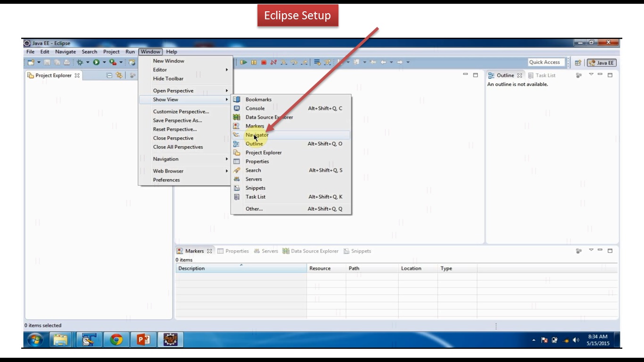Open the Back history dropdown arrow

[391, 62]
